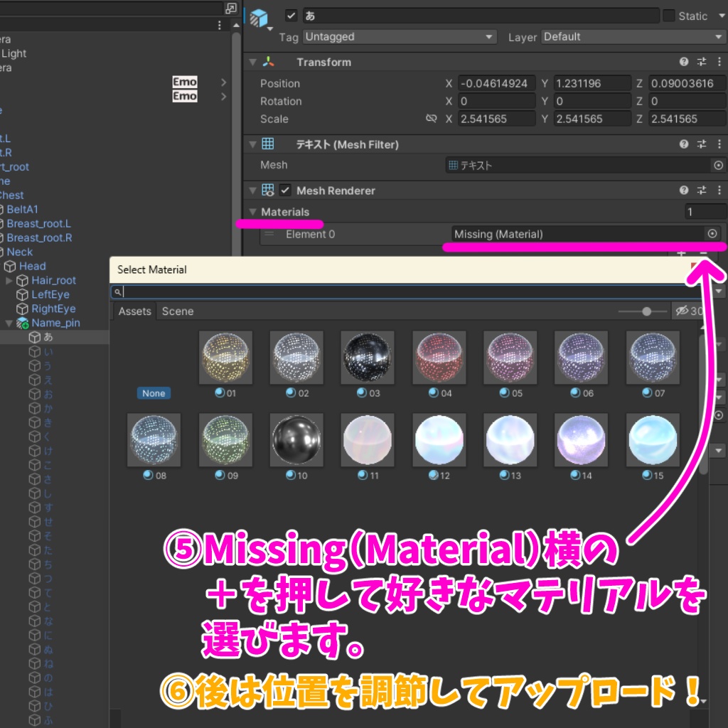Adjust the thumbnail size slider
The height and width of the screenshot is (728, 728).
(x=646, y=311)
